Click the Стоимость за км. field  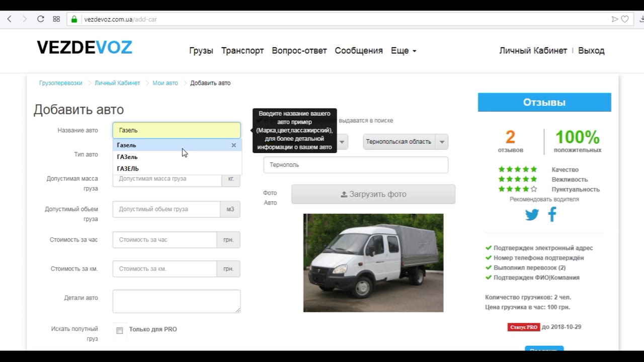(165, 269)
